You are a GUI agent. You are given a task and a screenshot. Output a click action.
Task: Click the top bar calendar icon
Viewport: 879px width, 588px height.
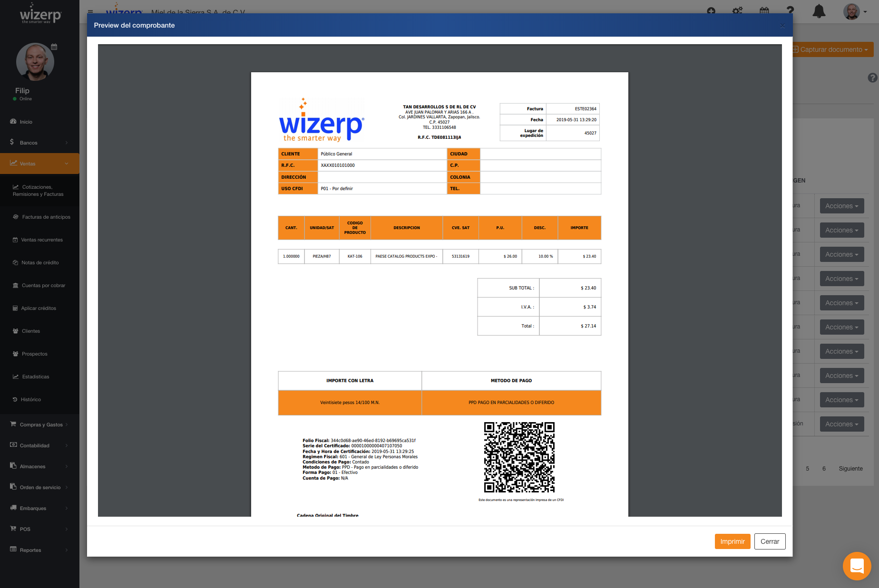[764, 11]
